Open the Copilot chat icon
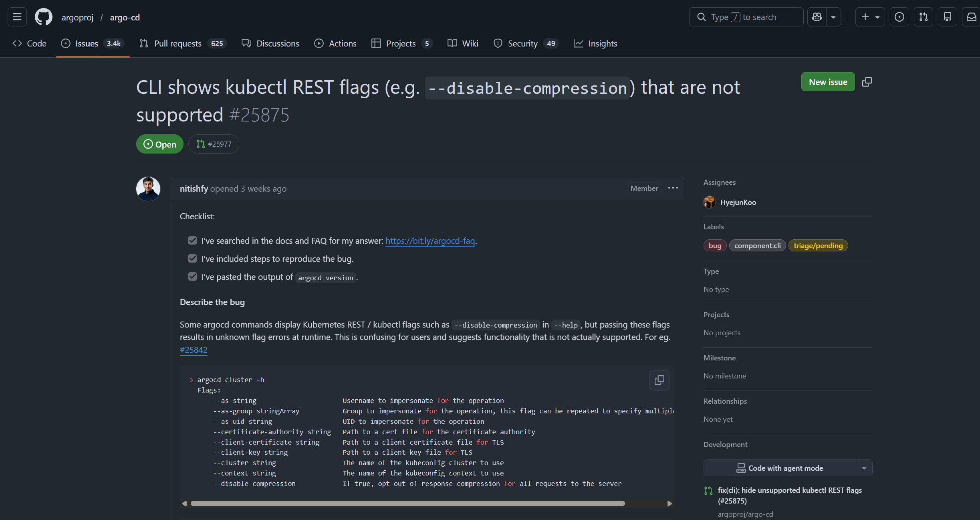Viewport: 980px width, 520px height. (x=817, y=17)
